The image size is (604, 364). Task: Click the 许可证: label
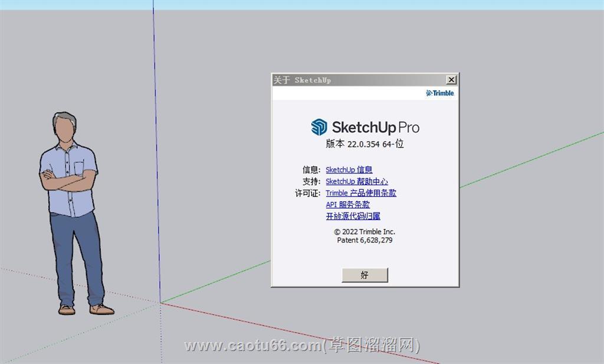308,193
